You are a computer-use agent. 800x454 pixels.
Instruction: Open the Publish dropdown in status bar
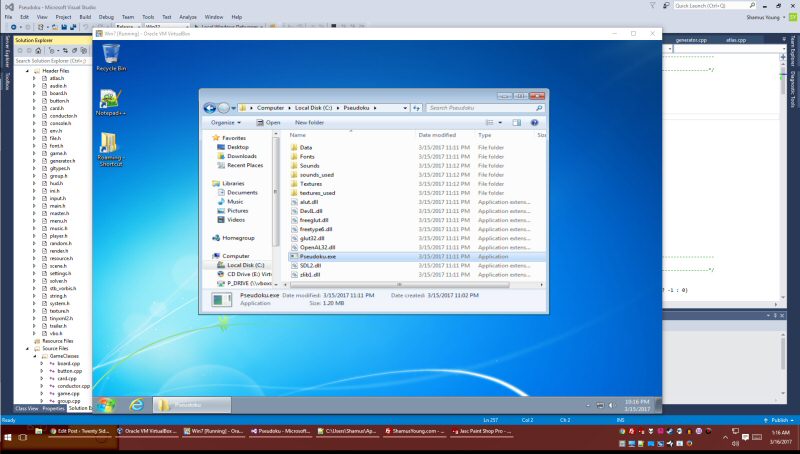point(779,420)
